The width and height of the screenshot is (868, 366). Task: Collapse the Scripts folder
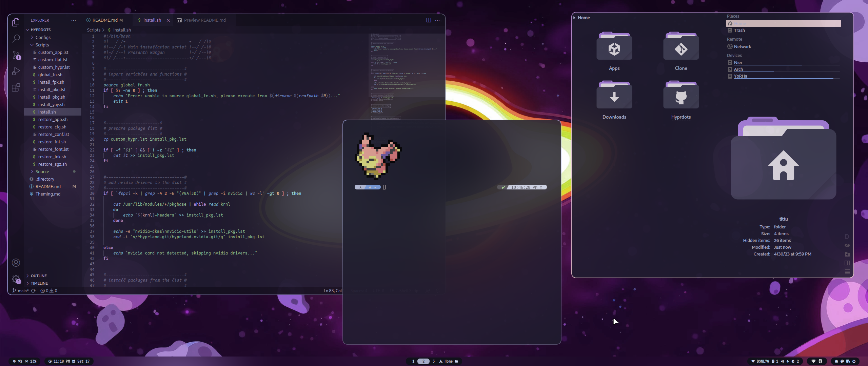tap(42, 45)
